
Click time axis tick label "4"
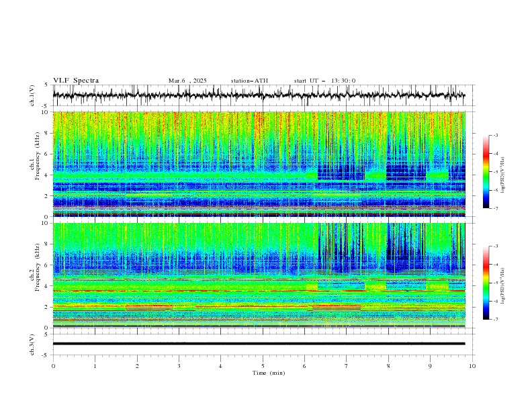click(x=220, y=366)
